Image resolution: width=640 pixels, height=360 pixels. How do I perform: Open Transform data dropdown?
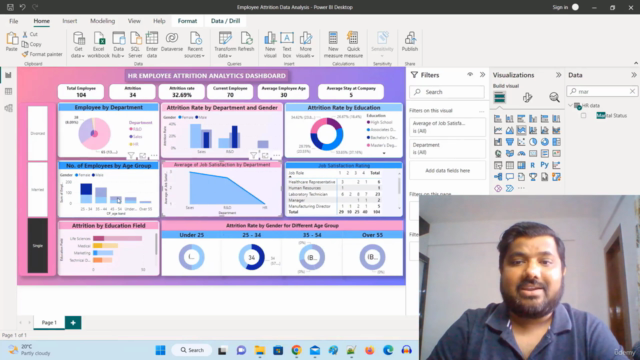225,45
